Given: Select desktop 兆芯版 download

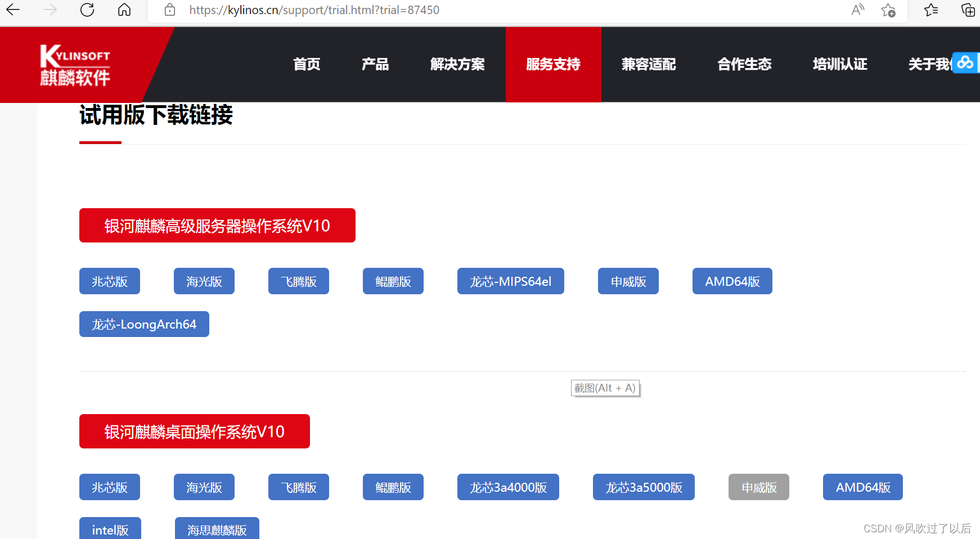Looking at the screenshot, I should pos(110,487).
